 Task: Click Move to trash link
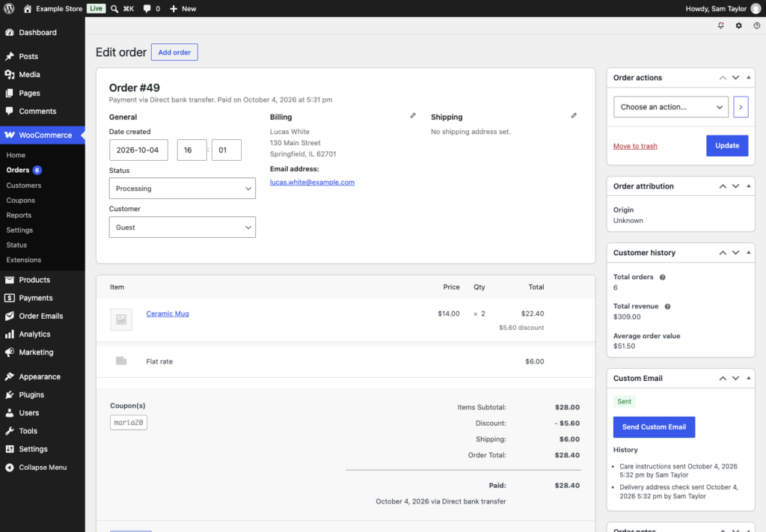pyautogui.click(x=635, y=146)
